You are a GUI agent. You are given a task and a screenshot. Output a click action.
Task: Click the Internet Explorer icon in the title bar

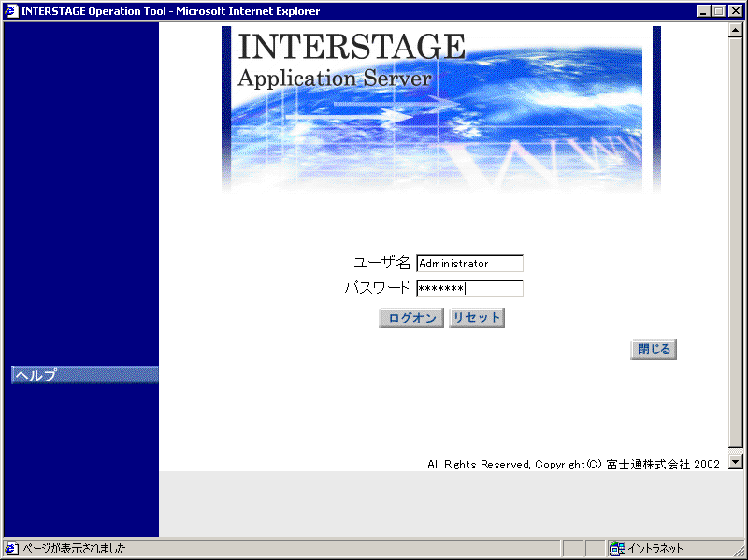point(9,10)
